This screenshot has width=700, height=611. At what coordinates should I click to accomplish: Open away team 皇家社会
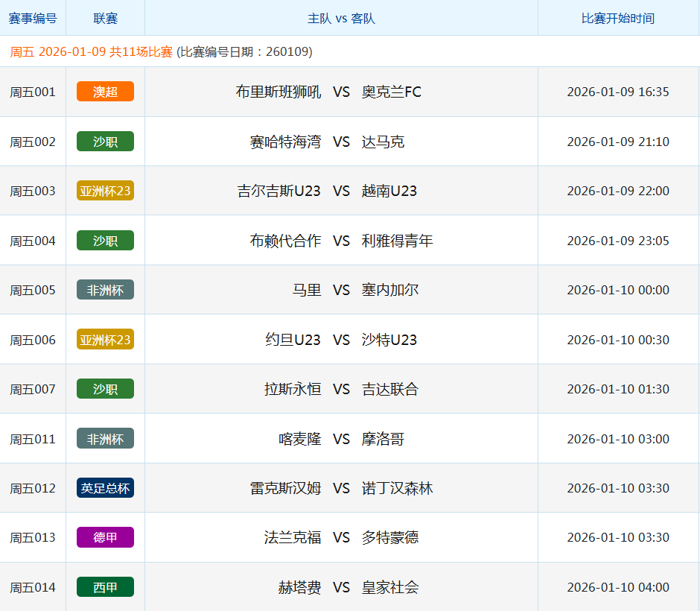click(x=390, y=587)
